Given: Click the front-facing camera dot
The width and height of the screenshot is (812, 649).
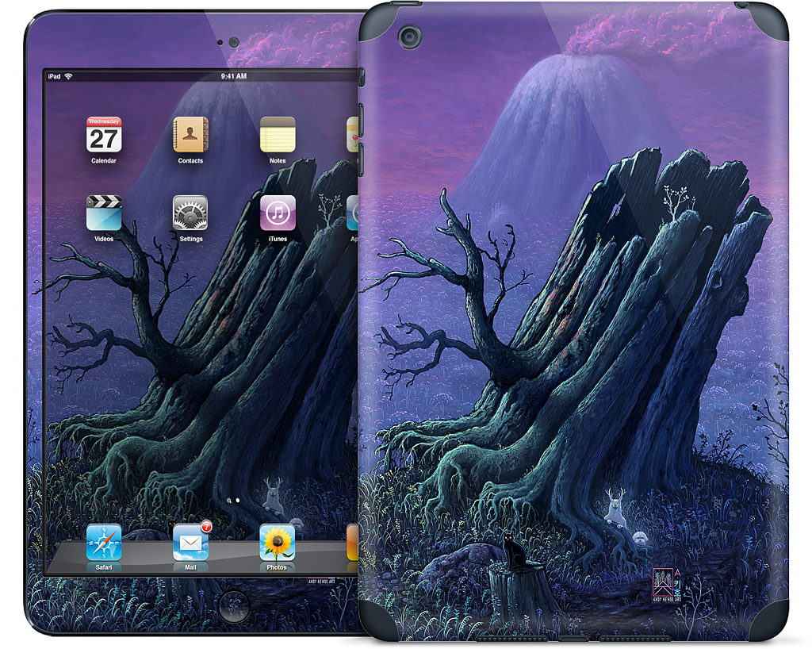Looking at the screenshot, I should click(234, 43).
